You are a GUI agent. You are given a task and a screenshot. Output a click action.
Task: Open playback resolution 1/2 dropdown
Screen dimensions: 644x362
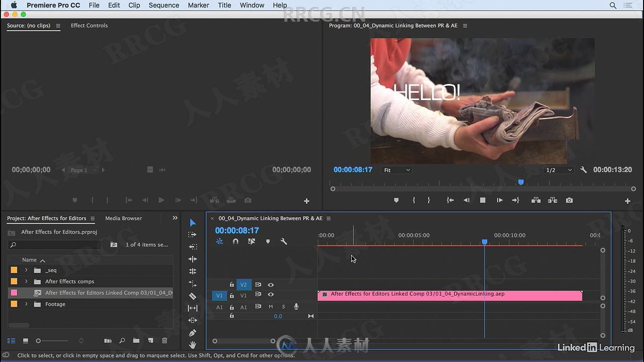pyautogui.click(x=559, y=170)
